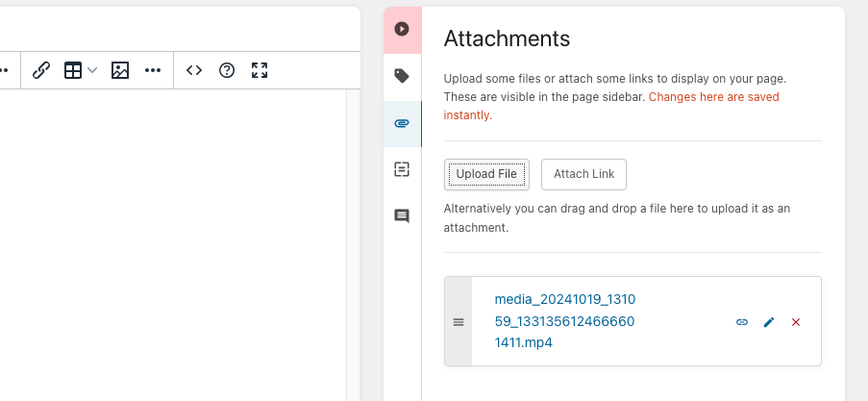
Task: Click the insert table icon
Action: [x=73, y=70]
